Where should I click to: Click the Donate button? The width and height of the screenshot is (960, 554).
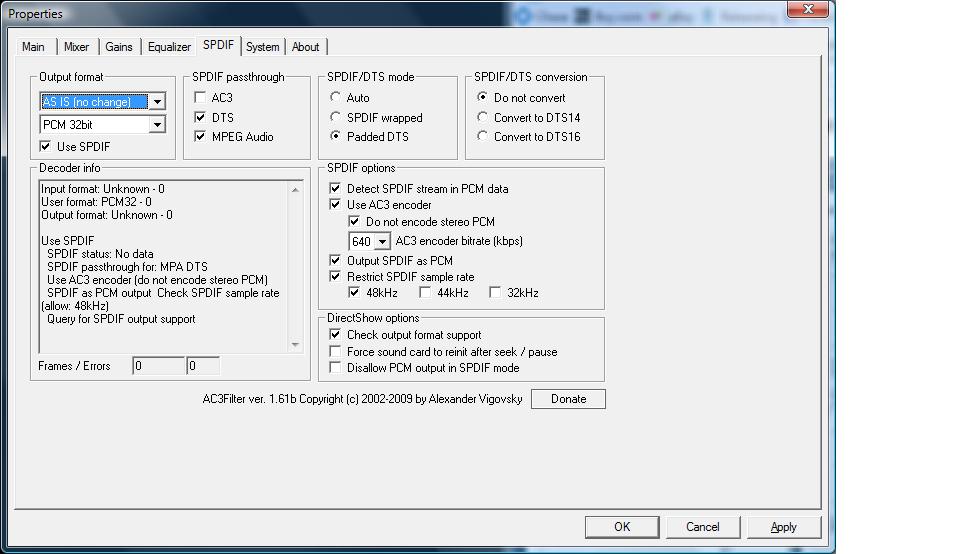click(568, 399)
